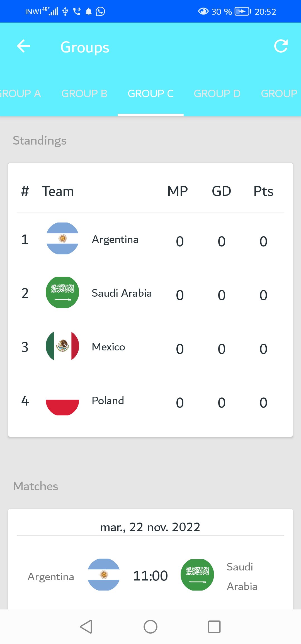Switch to GROUP A tab
Viewport: 301px width, 644px height.
(x=20, y=94)
